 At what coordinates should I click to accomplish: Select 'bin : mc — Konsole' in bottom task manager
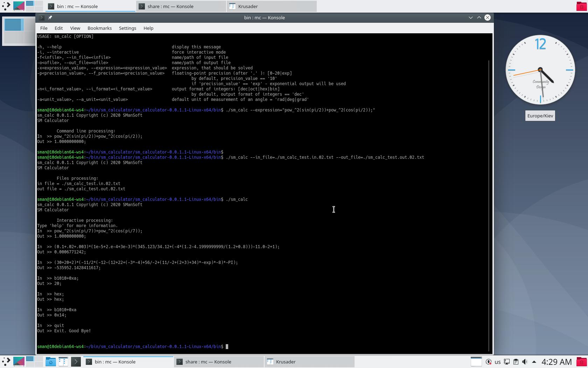128,362
